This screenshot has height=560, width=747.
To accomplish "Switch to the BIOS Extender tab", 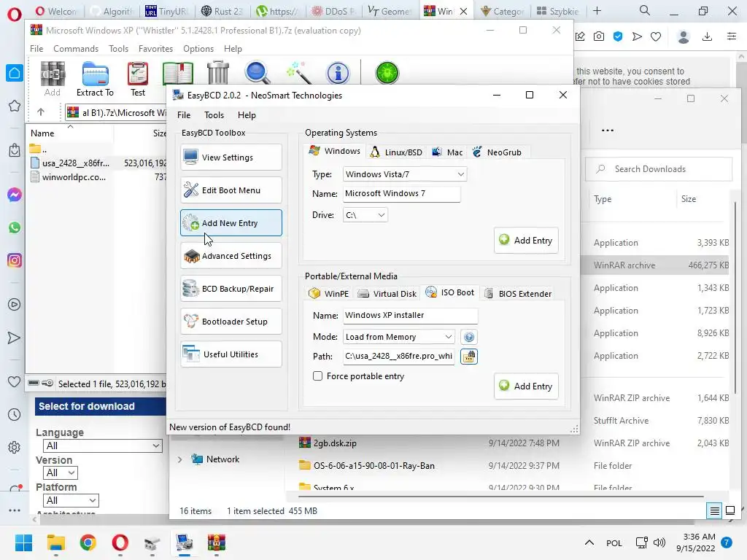I will pos(518,293).
